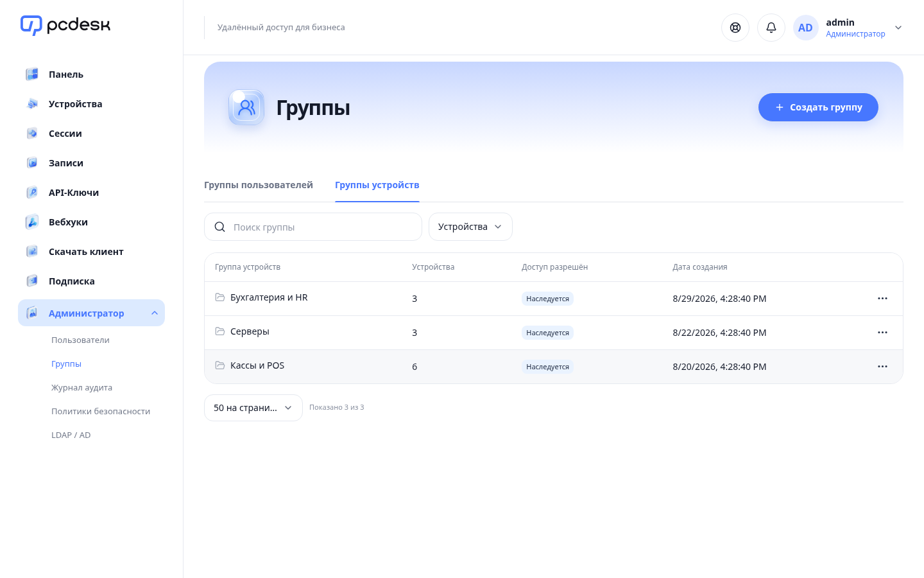Image resolution: width=924 pixels, height=578 pixels.
Task: Open the support lifebuoy icon
Action: click(x=735, y=28)
